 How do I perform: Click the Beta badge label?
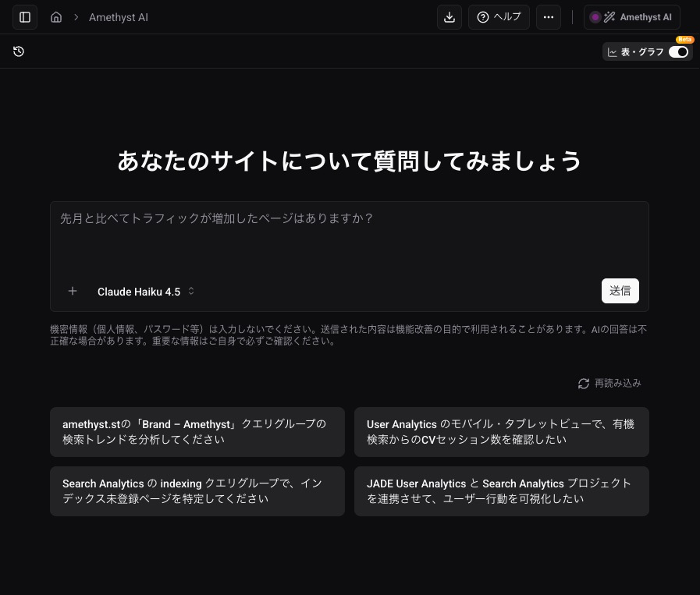click(x=684, y=40)
